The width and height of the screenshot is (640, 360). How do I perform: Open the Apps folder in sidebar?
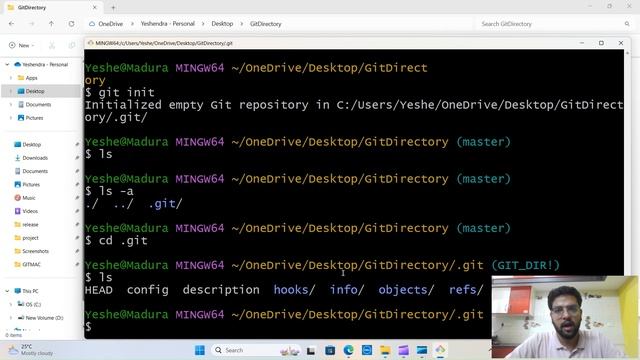pos(28,78)
